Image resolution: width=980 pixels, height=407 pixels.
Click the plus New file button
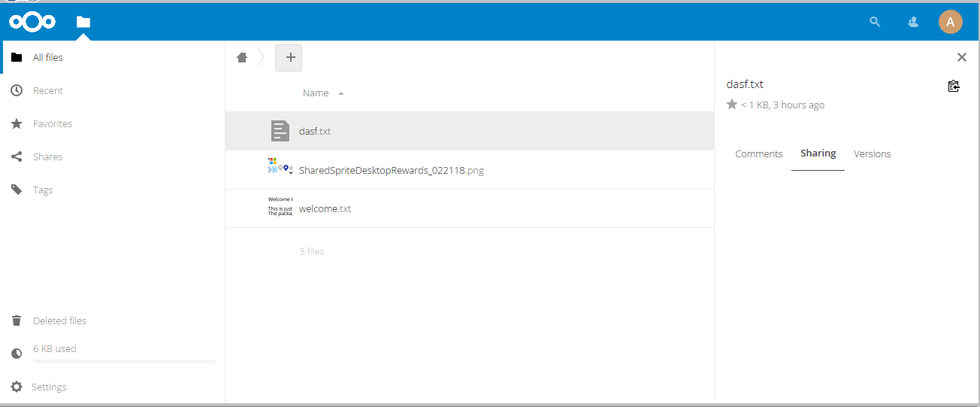[x=289, y=57]
